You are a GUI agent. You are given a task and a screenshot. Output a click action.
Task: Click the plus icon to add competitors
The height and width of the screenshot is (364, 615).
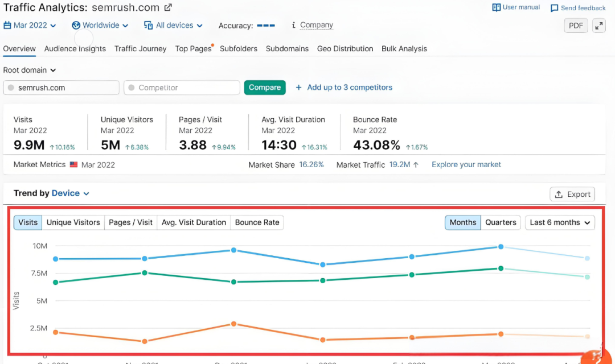coord(298,88)
